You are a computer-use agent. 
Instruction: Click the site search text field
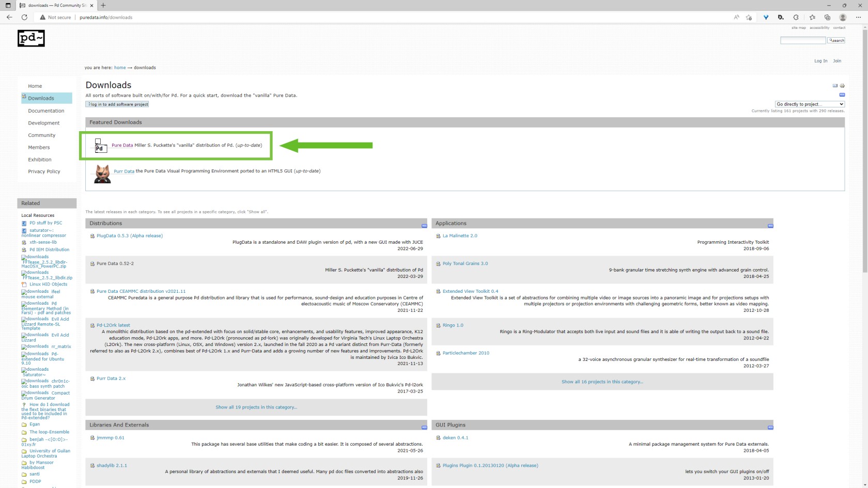tap(803, 40)
